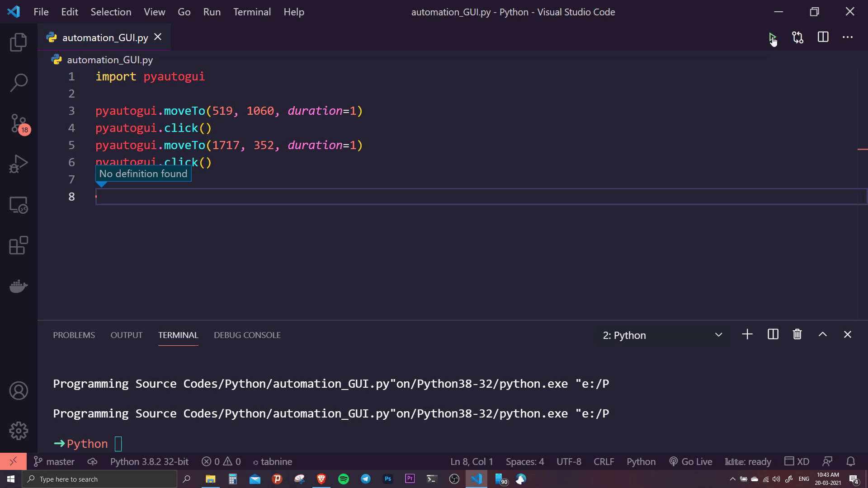This screenshot has height=488, width=868.
Task: Open the More Actions ellipsis menu
Action: (x=847, y=38)
